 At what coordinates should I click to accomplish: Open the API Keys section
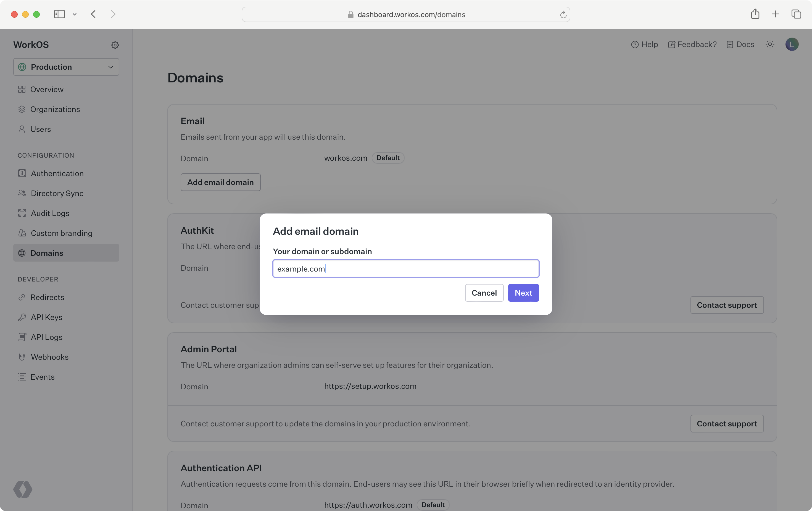[46, 317]
